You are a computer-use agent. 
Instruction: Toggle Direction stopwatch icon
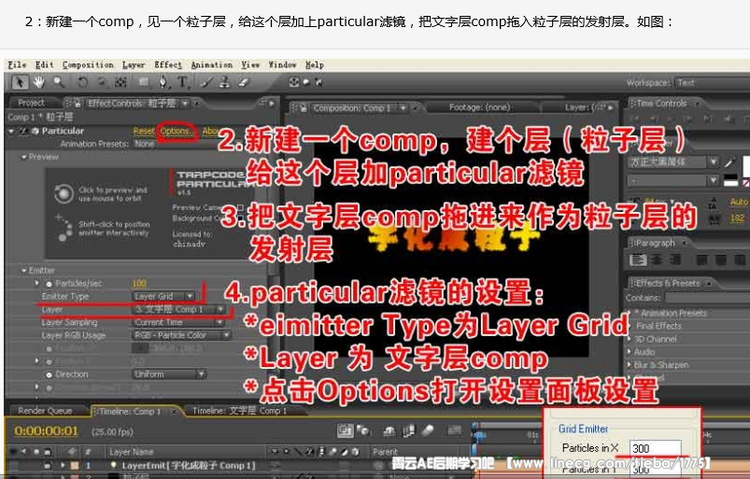click(48, 375)
